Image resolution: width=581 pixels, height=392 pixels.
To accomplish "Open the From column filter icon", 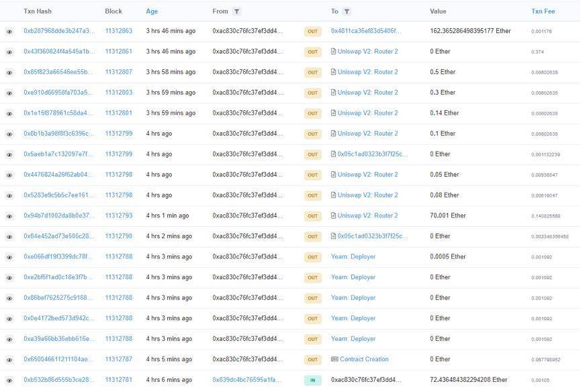I will point(236,11).
